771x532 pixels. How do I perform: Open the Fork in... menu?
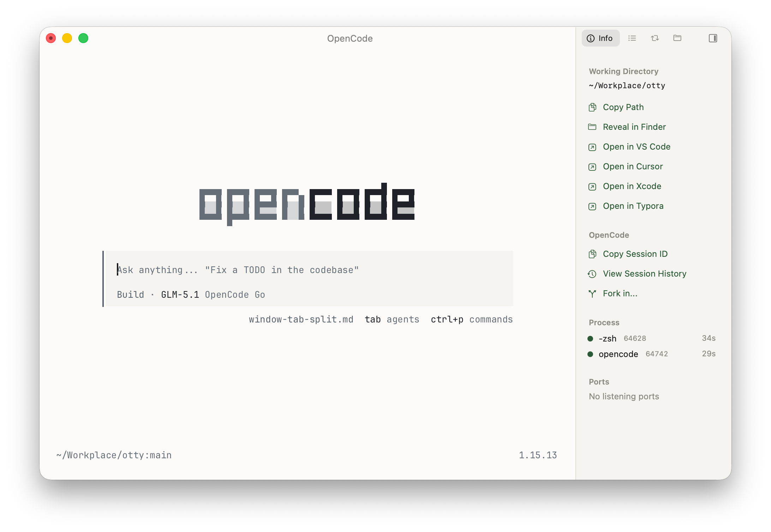tap(620, 294)
